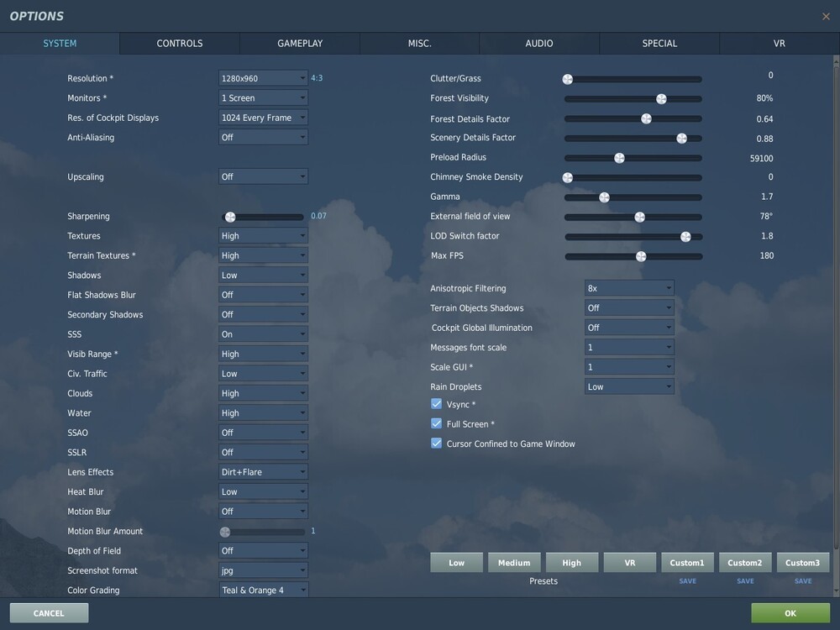Select the MISC. tab
840x630 pixels.
[x=419, y=44]
